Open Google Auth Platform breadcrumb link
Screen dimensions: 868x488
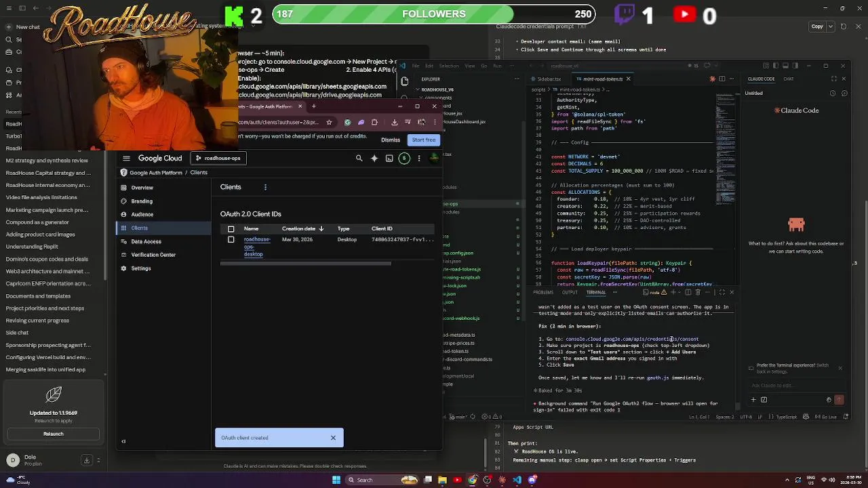156,173
